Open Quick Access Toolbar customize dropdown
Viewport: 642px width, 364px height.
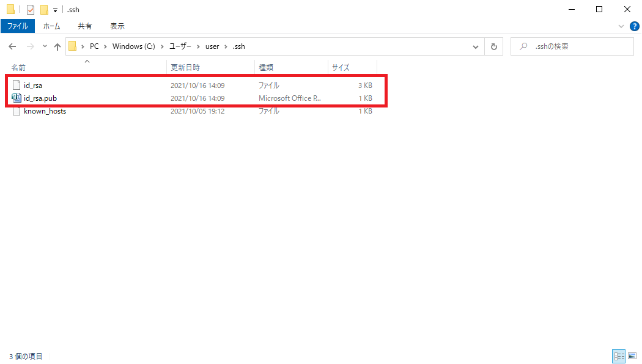pyautogui.click(x=55, y=10)
